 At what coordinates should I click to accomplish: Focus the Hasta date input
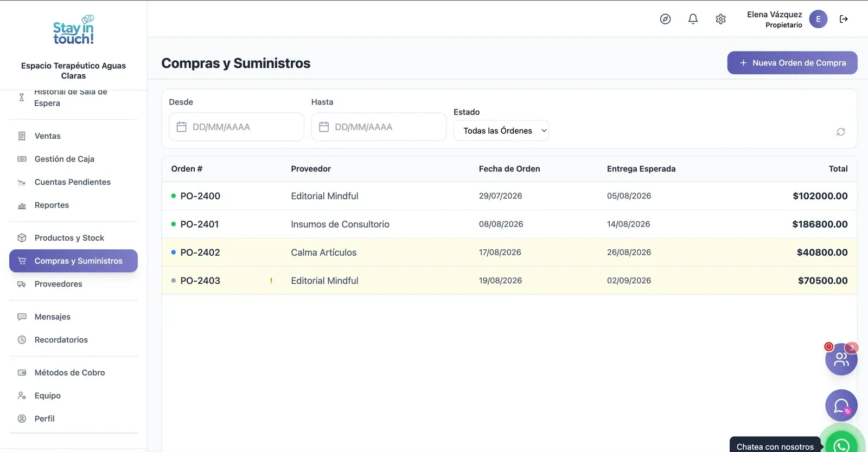tap(379, 127)
